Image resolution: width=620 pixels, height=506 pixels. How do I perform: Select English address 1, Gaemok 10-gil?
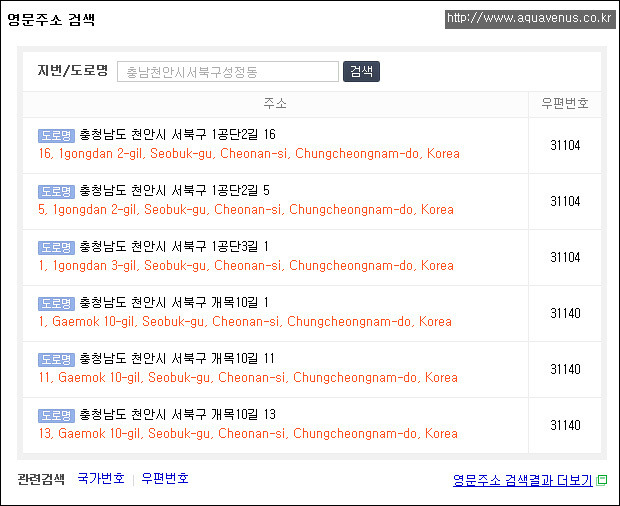245,322
